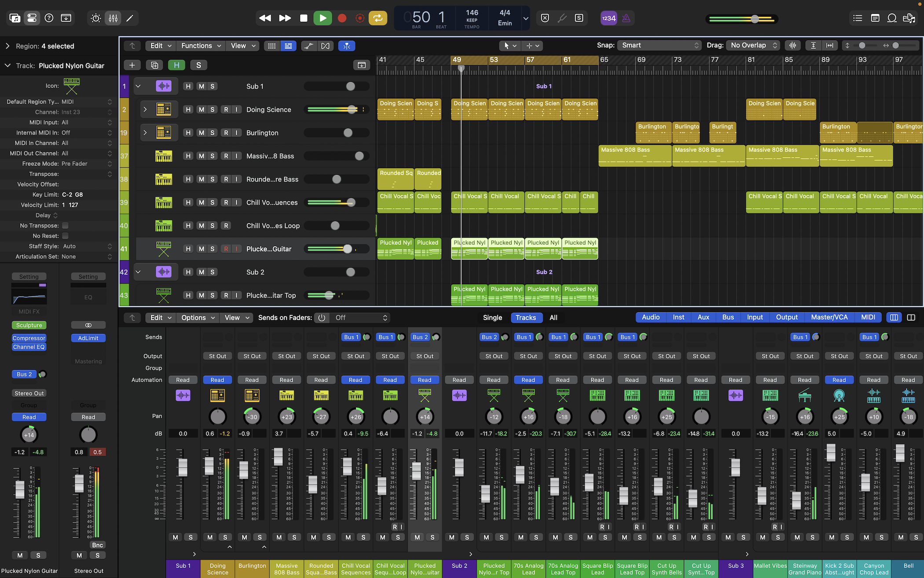Open the Drag No Overlap dropdown

pos(753,45)
